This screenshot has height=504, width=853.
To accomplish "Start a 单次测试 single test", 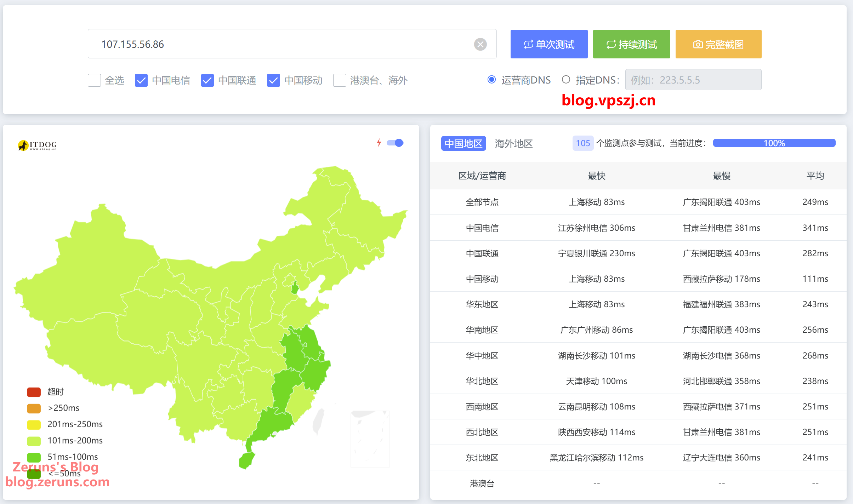I will pyautogui.click(x=549, y=44).
